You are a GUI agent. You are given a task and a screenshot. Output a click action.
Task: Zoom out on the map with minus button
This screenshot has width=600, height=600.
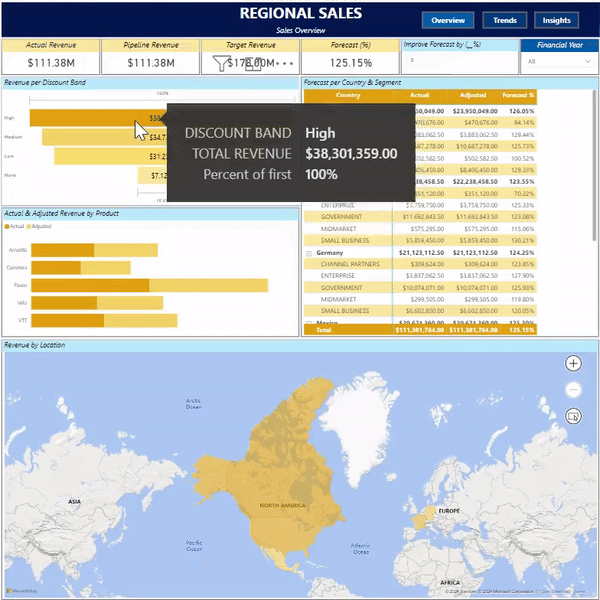click(573, 390)
